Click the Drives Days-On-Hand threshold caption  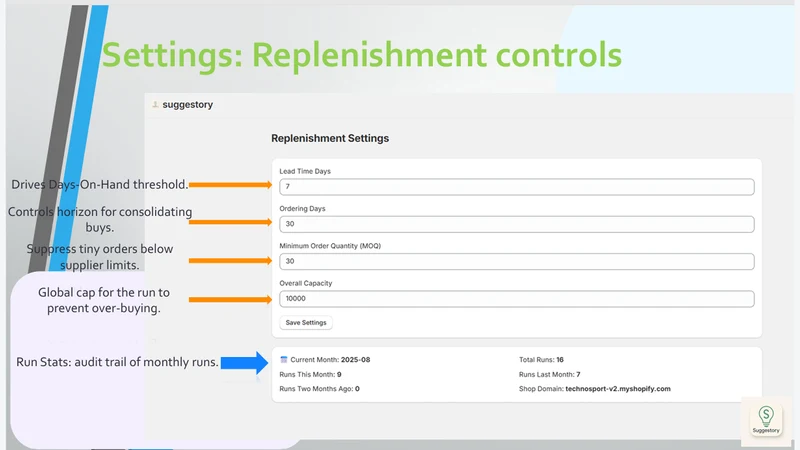click(100, 185)
